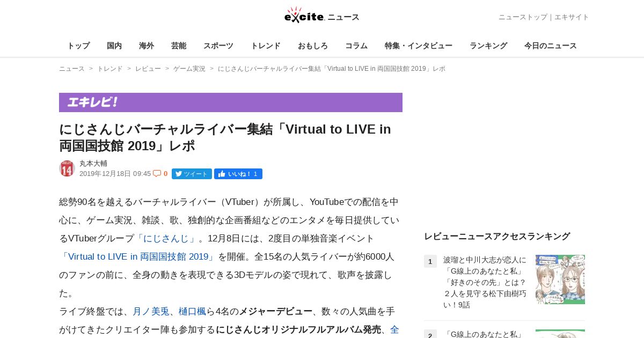
Task: Open the thumbnail for ranking item 1
Action: tap(560, 280)
